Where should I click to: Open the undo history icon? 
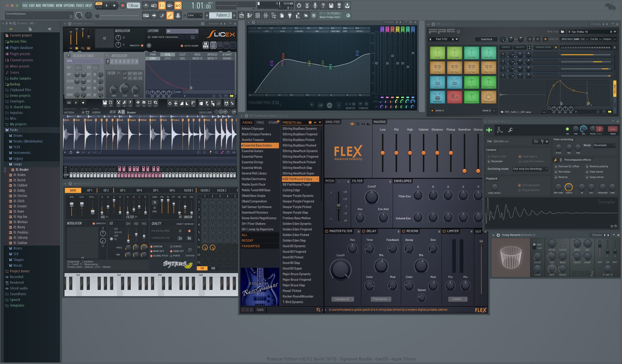(299, 5)
